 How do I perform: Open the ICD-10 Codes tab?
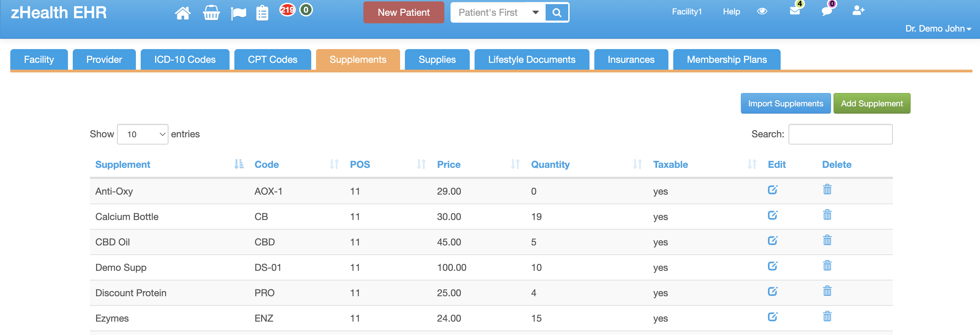(x=185, y=59)
